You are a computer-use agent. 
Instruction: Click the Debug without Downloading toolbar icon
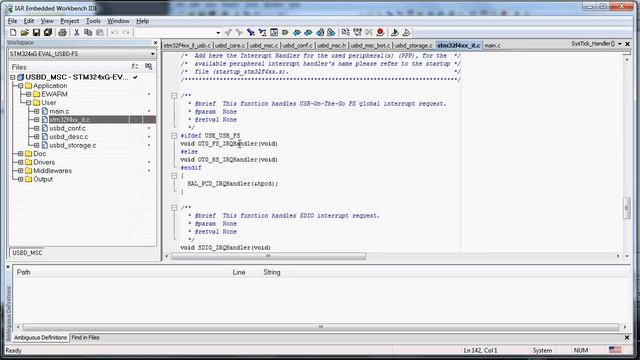[x=407, y=32]
